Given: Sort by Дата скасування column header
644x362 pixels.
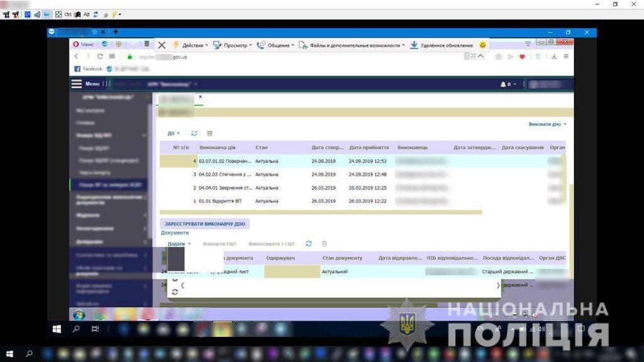Looking at the screenshot, I should 523,147.
